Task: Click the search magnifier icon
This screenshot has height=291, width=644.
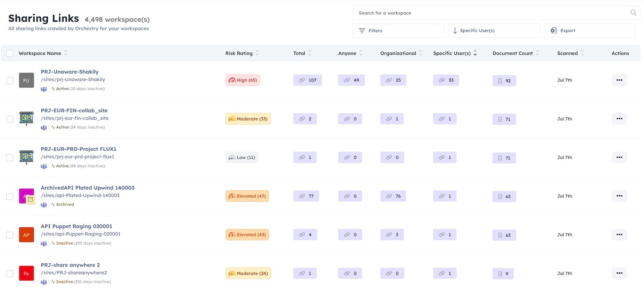Action: [633, 12]
